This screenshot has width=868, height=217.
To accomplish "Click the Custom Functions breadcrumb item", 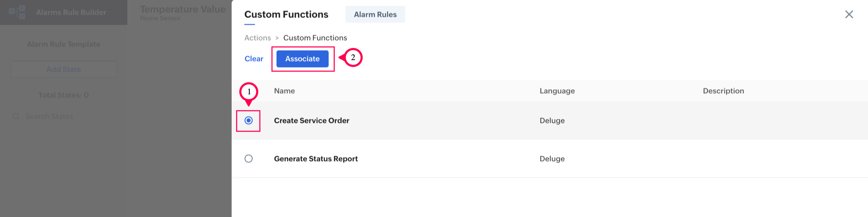I will pyautogui.click(x=315, y=38).
